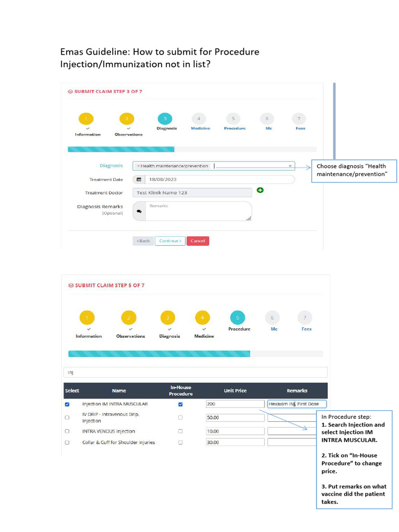Image resolution: width=399 pixels, height=532 pixels.
Task: Click step 5 Procedure circle in Step 5 wizard
Action: pyautogui.click(x=237, y=318)
